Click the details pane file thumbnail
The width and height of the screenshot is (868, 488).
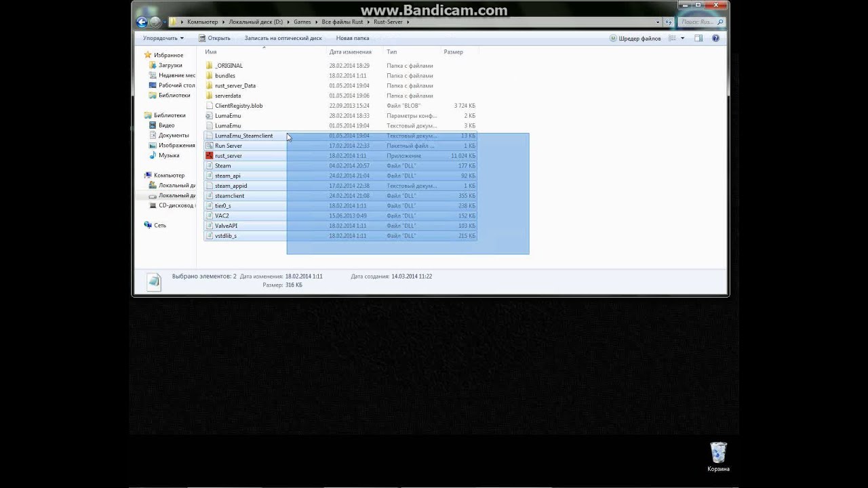154,282
